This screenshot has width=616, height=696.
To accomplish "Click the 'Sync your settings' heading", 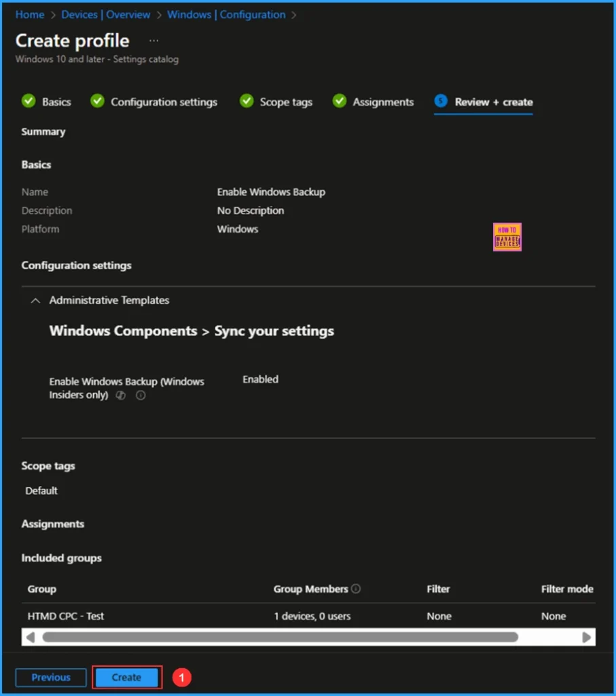I will [274, 331].
